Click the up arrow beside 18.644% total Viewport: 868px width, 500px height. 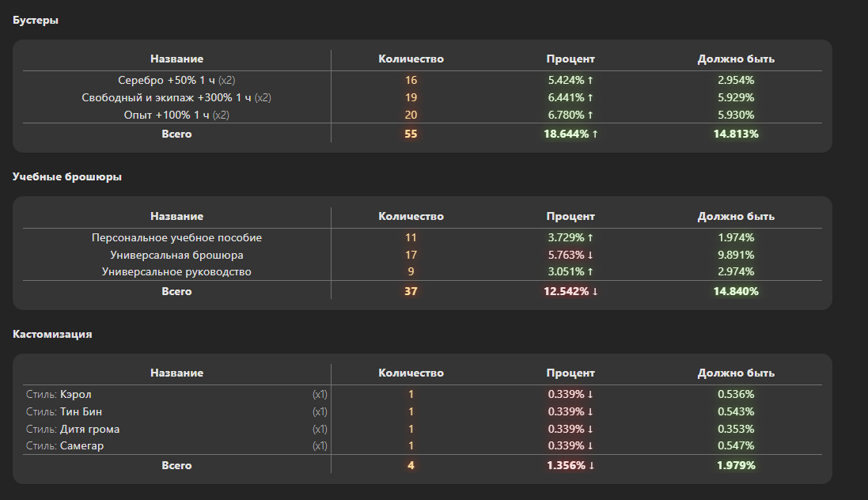pyautogui.click(x=595, y=134)
